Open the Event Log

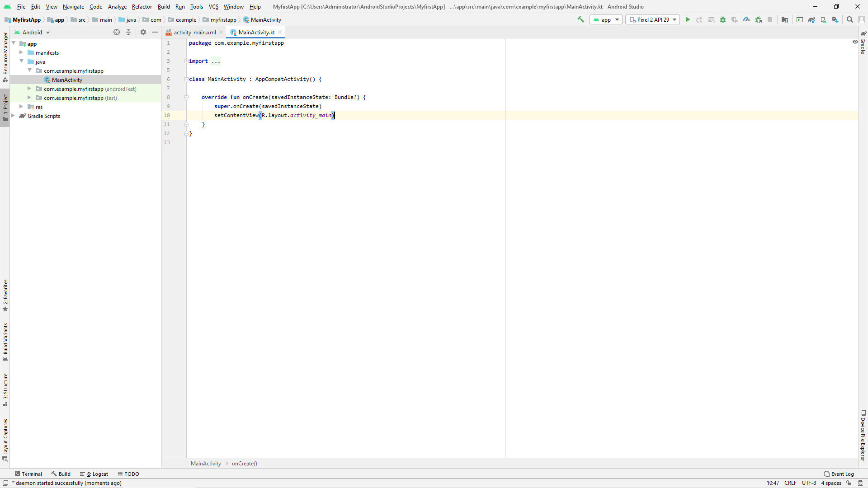[x=839, y=474]
